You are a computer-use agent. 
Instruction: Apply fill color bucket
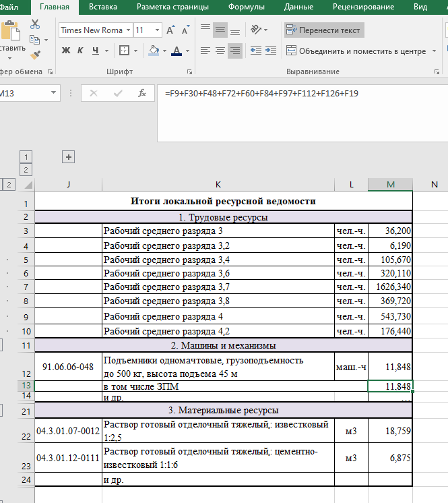[x=154, y=51]
